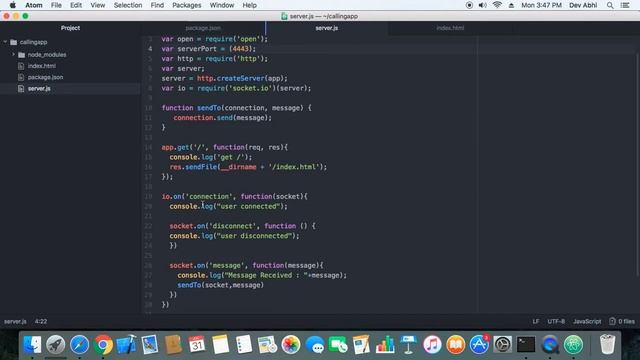
Task: Click the Wi-Fi status icon
Action: [x=497, y=5]
